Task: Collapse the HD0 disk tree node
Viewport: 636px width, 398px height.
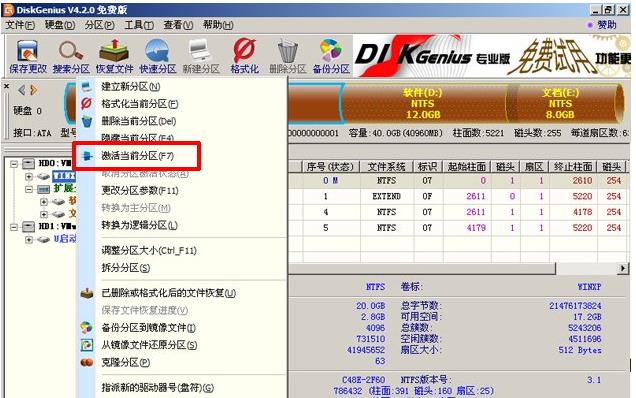Action: click(x=14, y=164)
